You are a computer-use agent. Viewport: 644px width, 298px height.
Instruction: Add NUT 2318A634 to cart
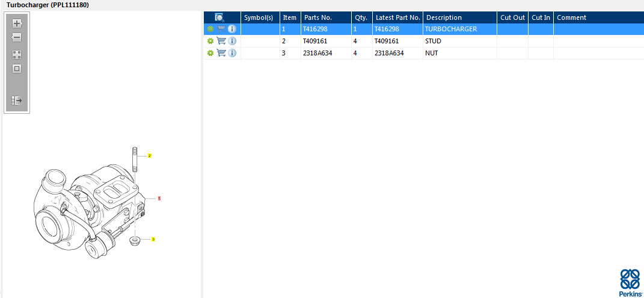(221, 53)
